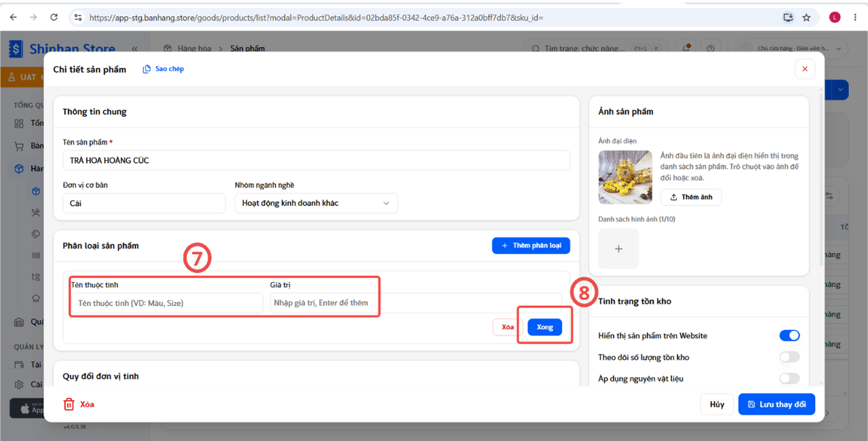Image resolution: width=868 pixels, height=441 pixels.
Task: Bookmark this page with the star
Action: pos(806,18)
